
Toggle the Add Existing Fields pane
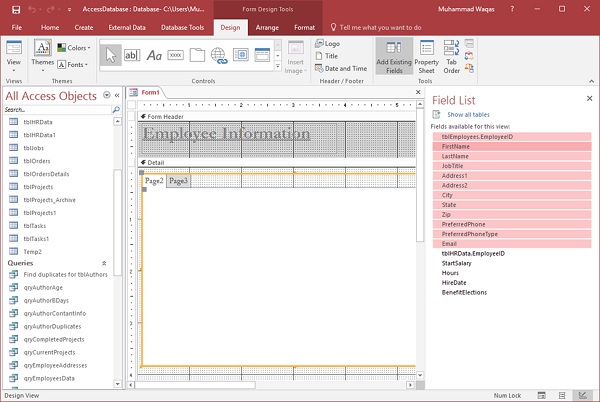pos(393,56)
